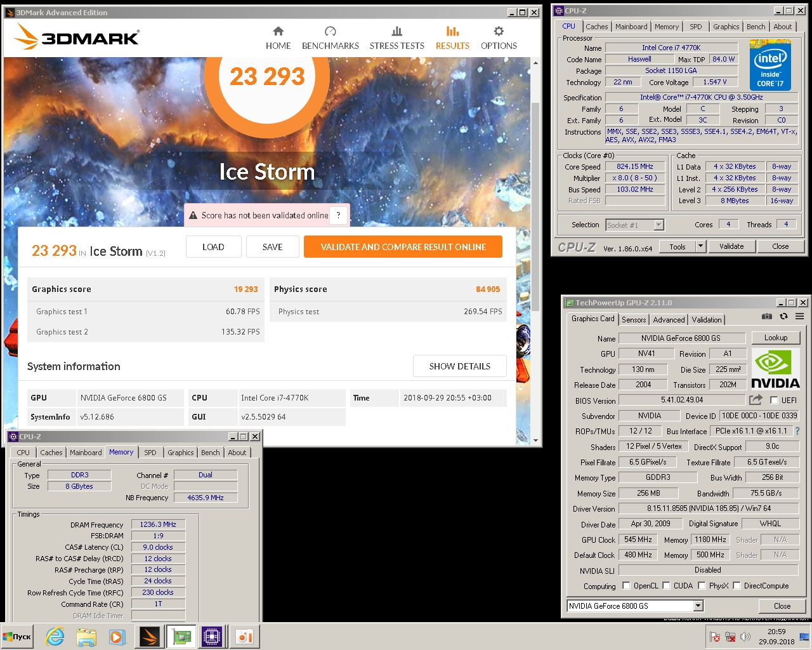Click the Intel Core i7 logo in CPU-Z
812x650 pixels.
click(x=770, y=65)
